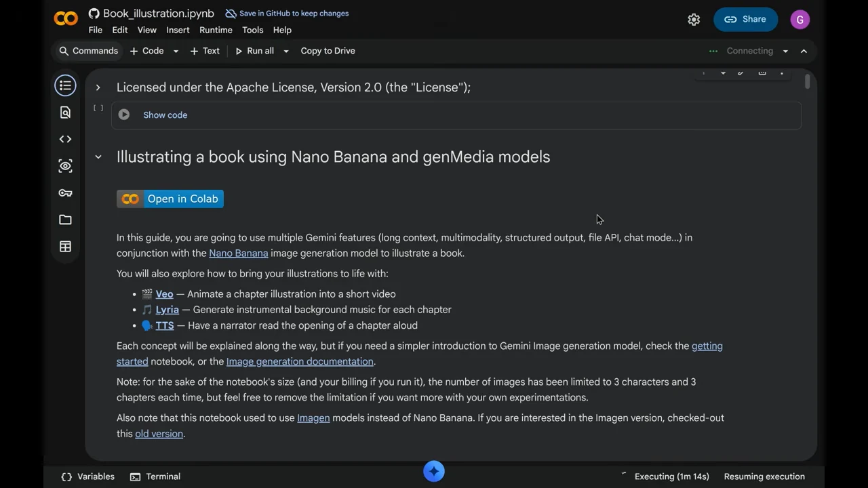Follow the Imagen models link

point(313,418)
